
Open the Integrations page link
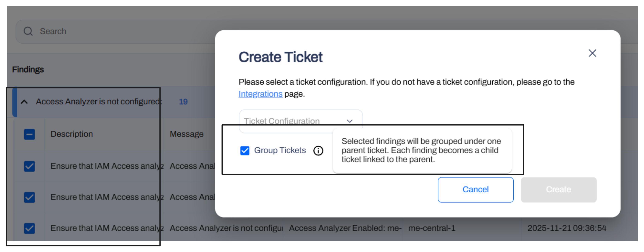coord(260,94)
